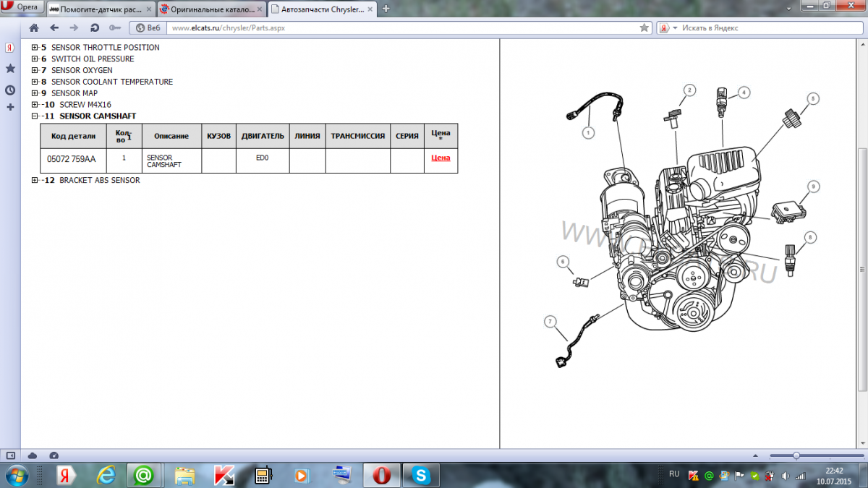868x488 pixels.
Task: Open the history clock panel in sidebar
Action: click(10, 90)
